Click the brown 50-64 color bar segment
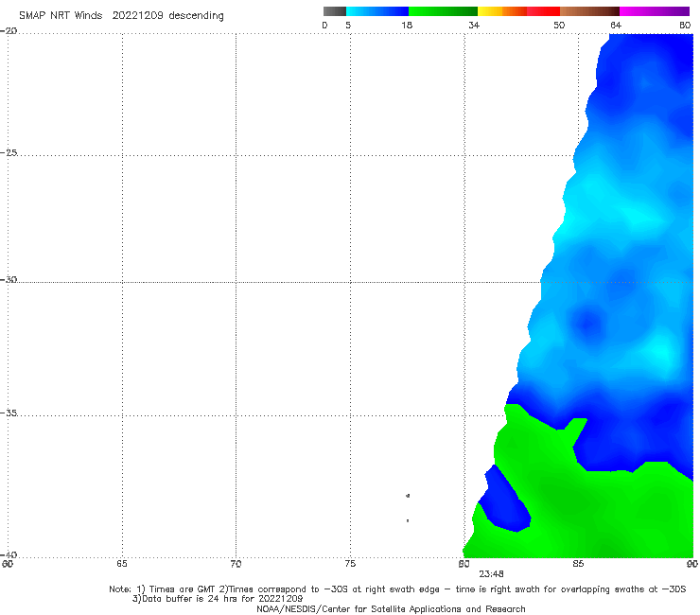The width and height of the screenshot is (700, 615). coord(589,11)
